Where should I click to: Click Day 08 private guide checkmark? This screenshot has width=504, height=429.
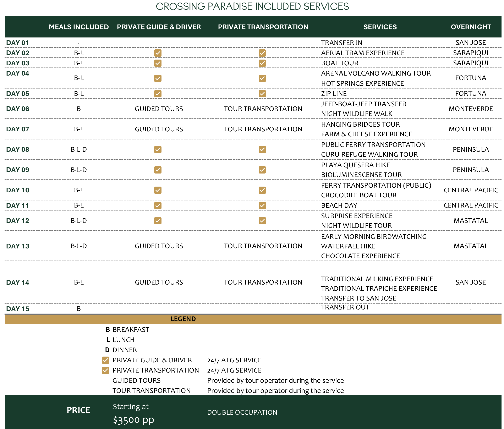tap(158, 150)
